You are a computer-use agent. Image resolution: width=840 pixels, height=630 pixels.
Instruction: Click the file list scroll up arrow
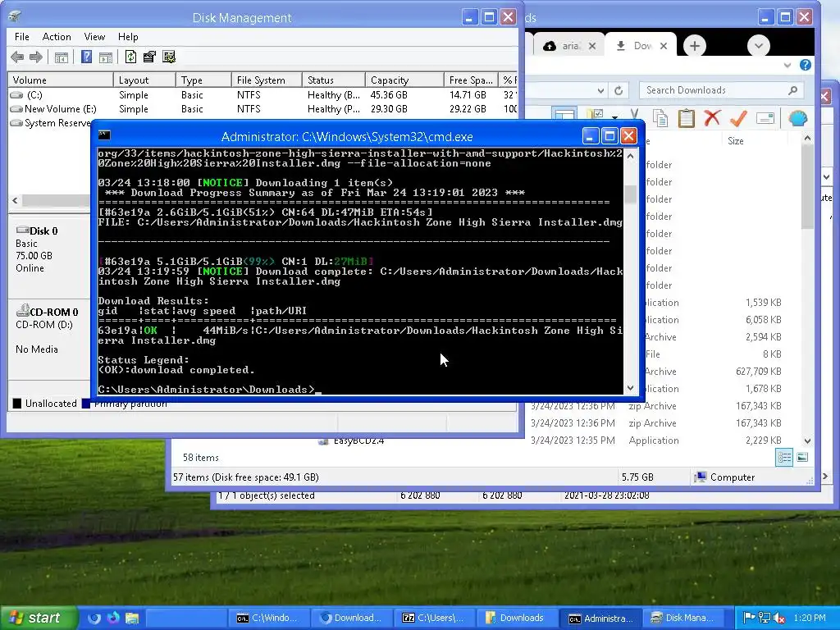[807, 139]
